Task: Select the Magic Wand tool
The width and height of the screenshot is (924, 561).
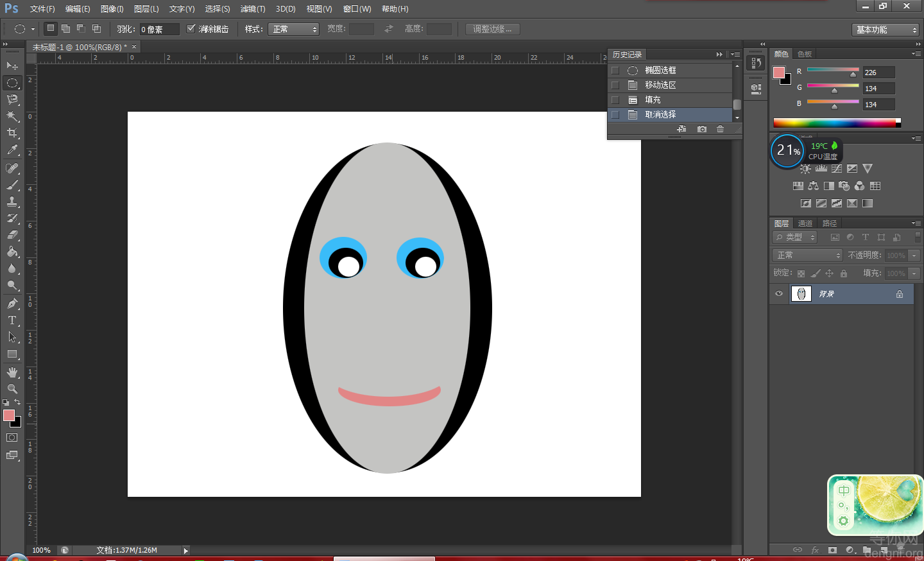Action: point(12,116)
